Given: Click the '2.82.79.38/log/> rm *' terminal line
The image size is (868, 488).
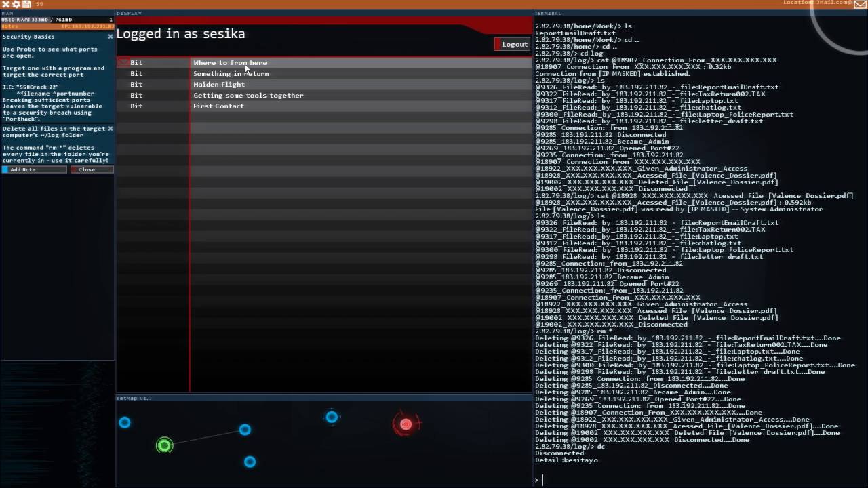Looking at the screenshot, I should (574, 331).
